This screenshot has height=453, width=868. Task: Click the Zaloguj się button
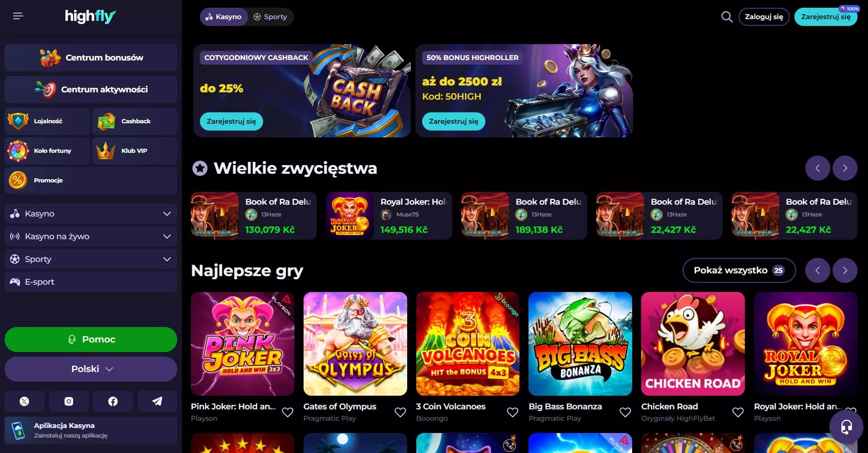pyautogui.click(x=763, y=17)
